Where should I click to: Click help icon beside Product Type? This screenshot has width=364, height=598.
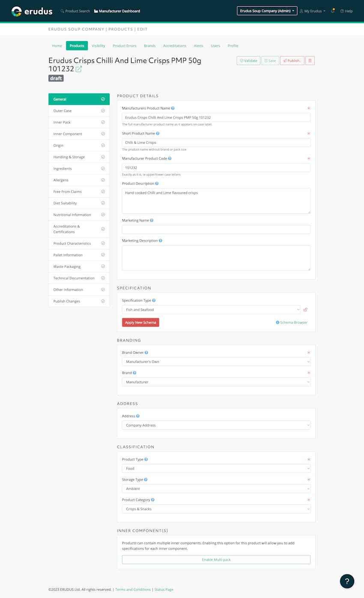click(x=146, y=460)
